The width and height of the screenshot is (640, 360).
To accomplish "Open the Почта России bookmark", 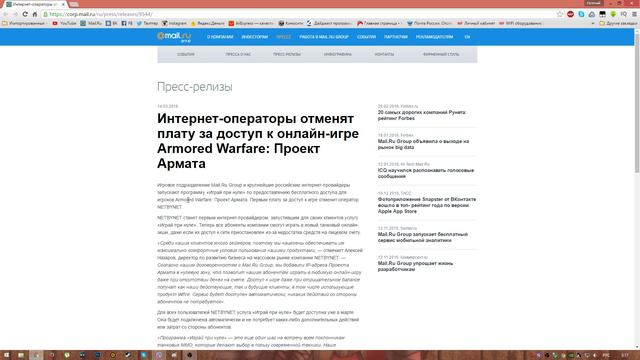I will click(429, 23).
